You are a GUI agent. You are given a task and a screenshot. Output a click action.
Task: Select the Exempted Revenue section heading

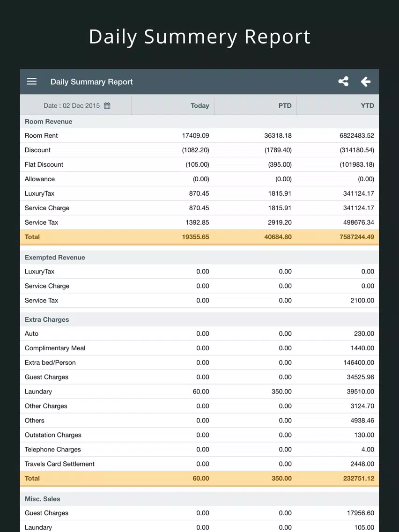(55, 258)
